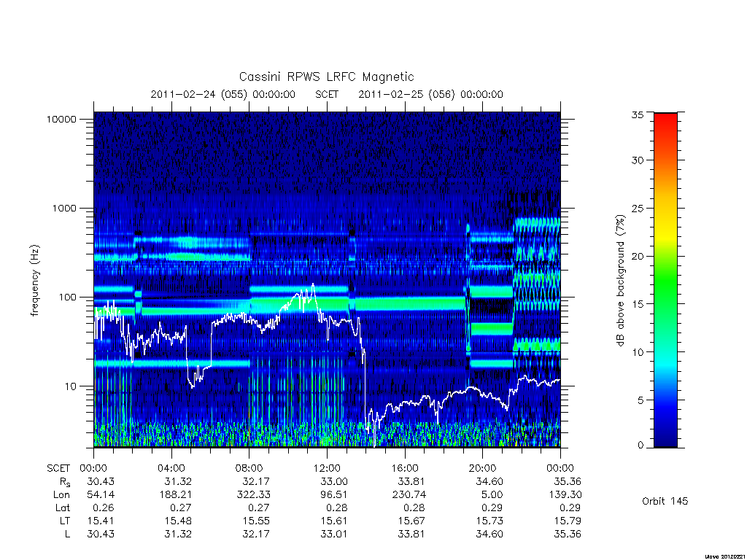Click the Lon value 230.74
747x560 pixels.
(409, 495)
